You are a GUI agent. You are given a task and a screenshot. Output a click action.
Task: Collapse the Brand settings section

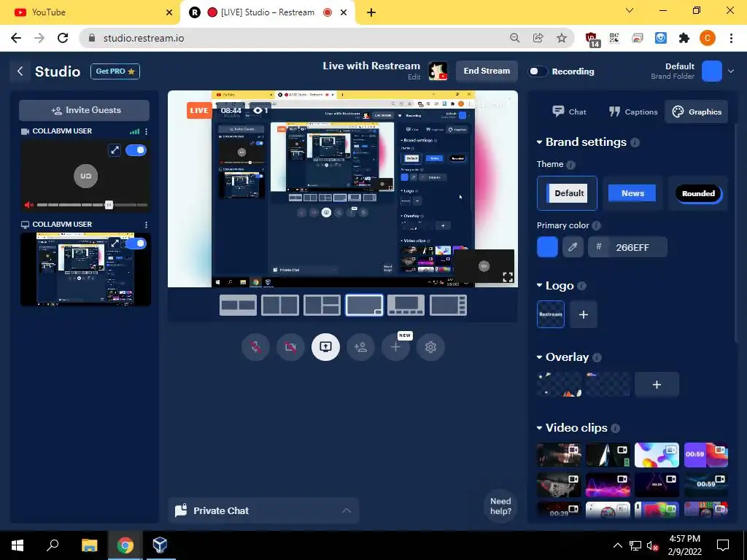(x=539, y=142)
